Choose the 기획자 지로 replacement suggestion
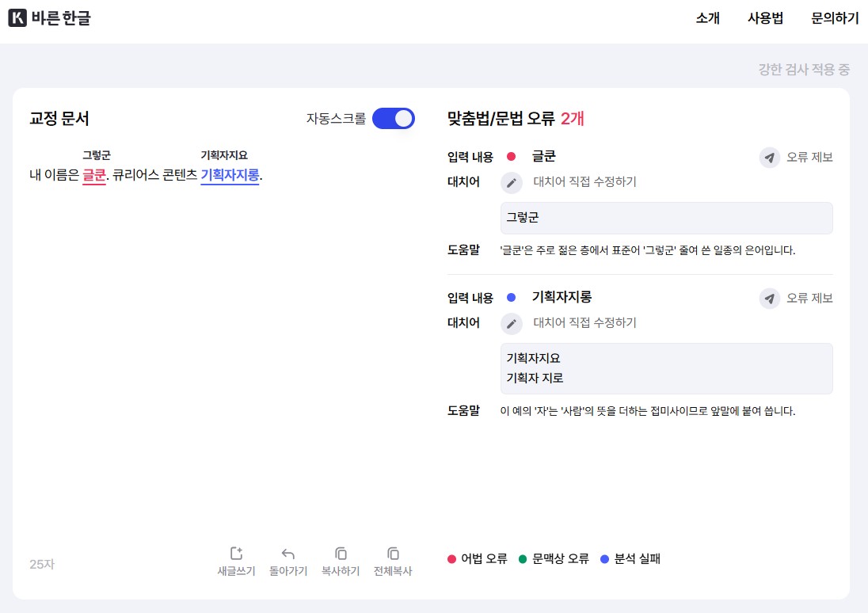Viewport: 868px width, 613px height. 535,378
